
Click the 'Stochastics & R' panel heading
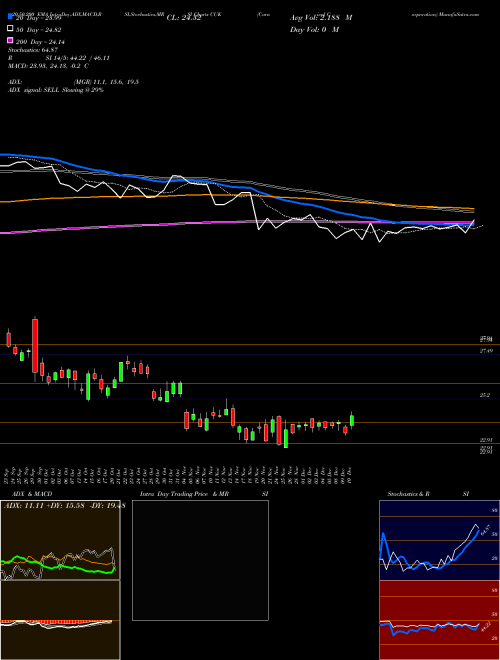click(408, 494)
